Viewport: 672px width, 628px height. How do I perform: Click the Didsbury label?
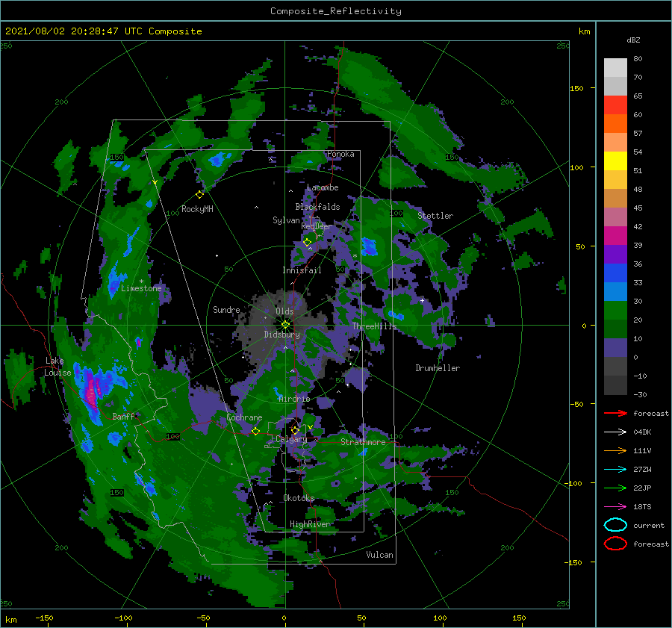[281, 335]
